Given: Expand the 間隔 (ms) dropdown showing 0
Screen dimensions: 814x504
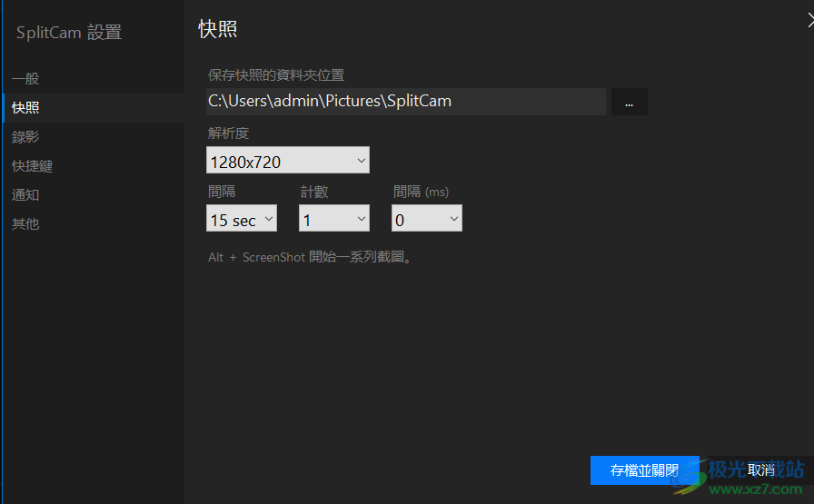Looking at the screenshot, I should (x=427, y=218).
